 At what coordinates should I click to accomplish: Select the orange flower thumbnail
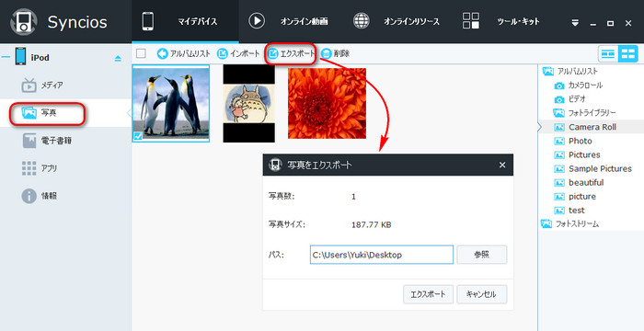[327, 104]
